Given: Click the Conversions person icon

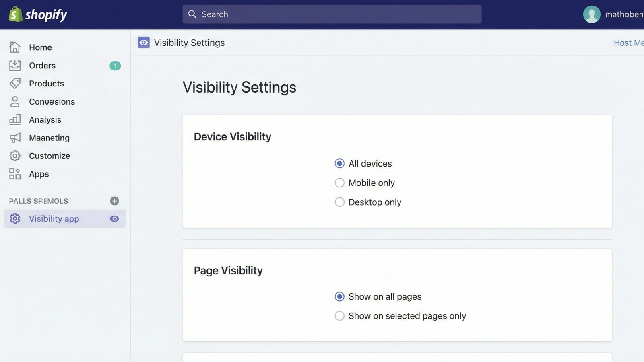Looking at the screenshot, I should [14, 101].
